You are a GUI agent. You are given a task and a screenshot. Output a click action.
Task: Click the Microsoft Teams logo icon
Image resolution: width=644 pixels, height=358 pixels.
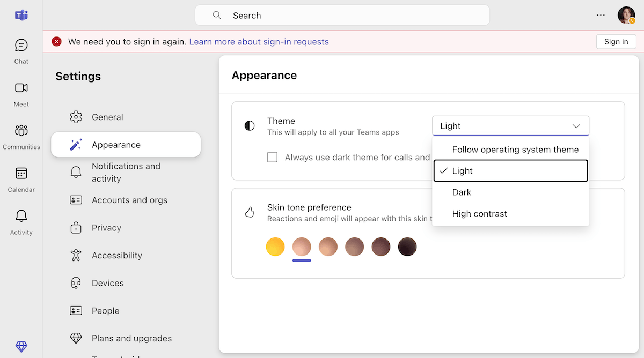21,15
